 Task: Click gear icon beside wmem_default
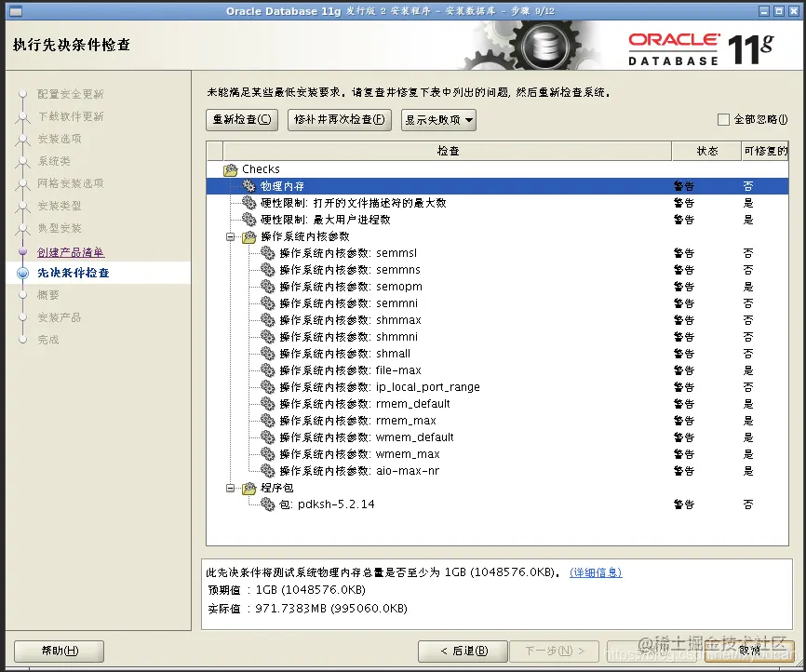(x=268, y=437)
